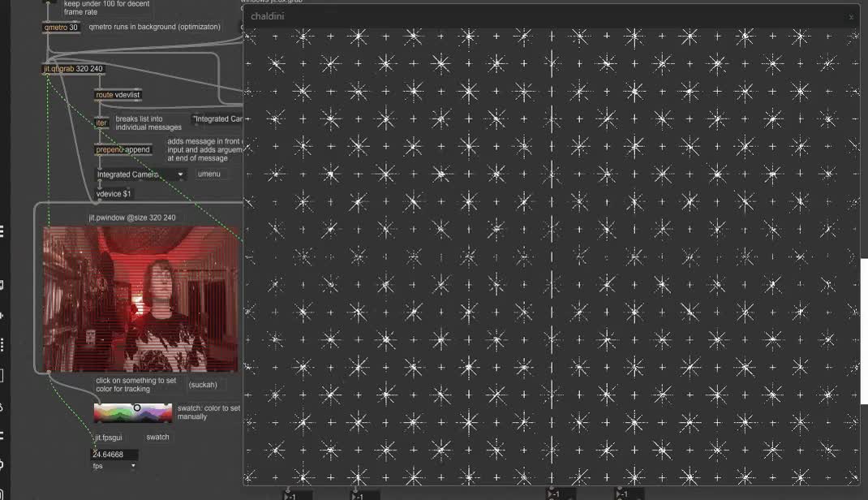Pick a color in the swatch object
The height and width of the screenshot is (500, 868).
coord(133,412)
